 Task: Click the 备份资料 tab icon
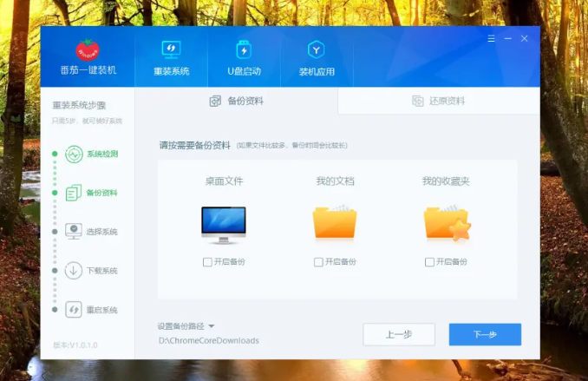(215, 101)
